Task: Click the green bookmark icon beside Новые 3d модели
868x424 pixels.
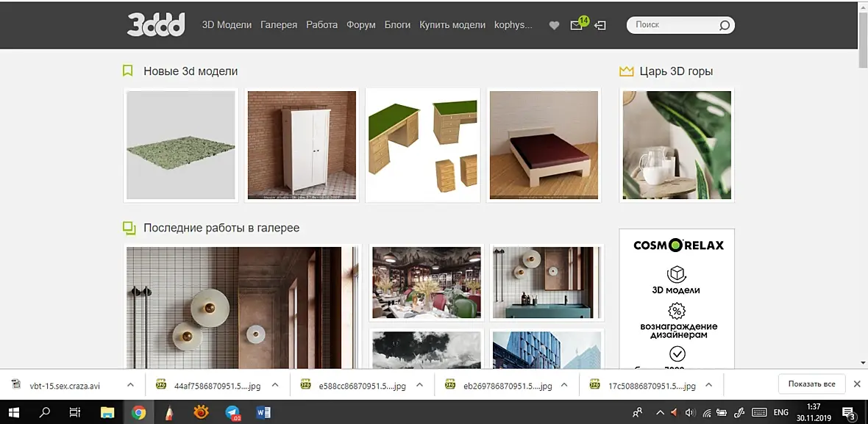Action: [128, 71]
